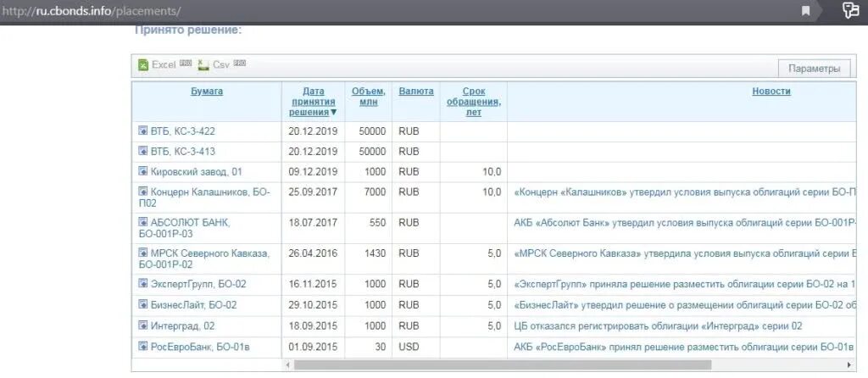Open МРСК Северного Кавказа bond link
Screen dimensions: 868x378
click(x=204, y=259)
